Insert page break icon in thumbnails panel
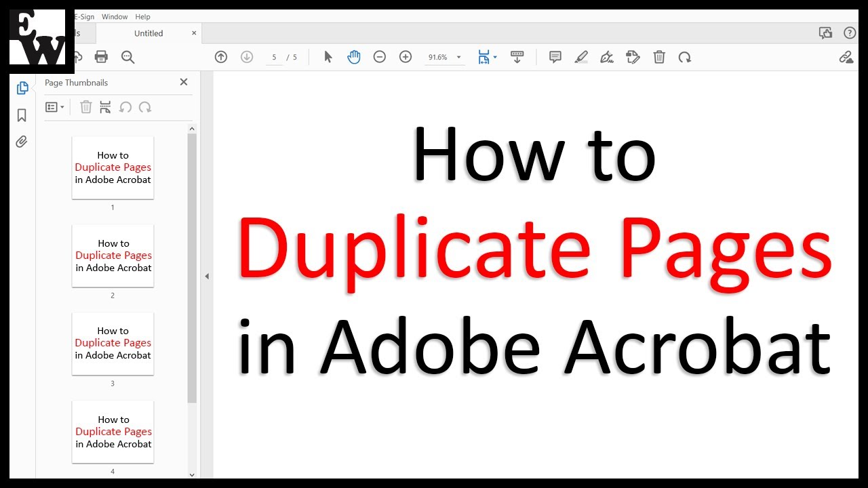868x488 pixels. [x=105, y=107]
